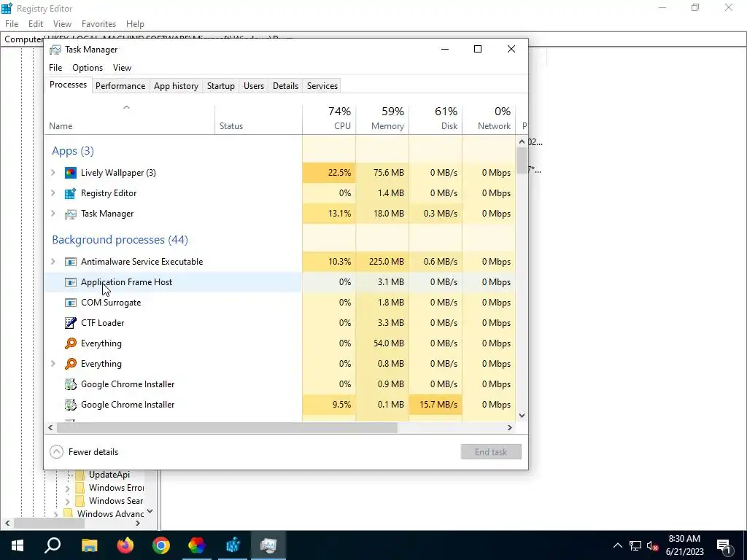Click the Task Manager taskbar icon
The width and height of the screenshot is (747, 560).
268,545
